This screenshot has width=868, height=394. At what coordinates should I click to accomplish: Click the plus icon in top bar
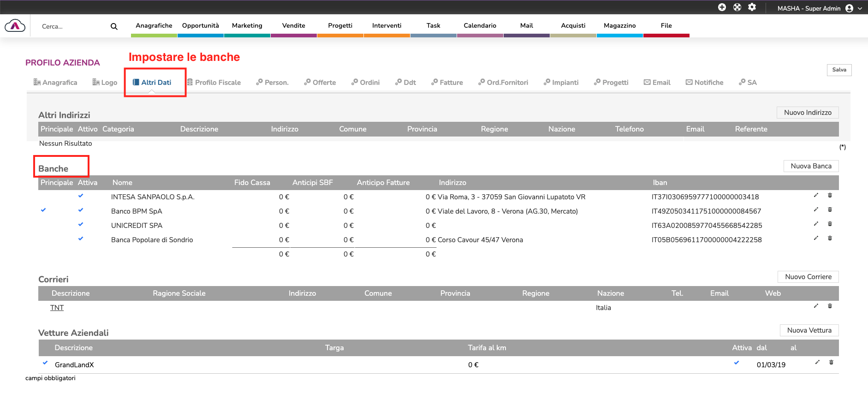(x=722, y=7)
